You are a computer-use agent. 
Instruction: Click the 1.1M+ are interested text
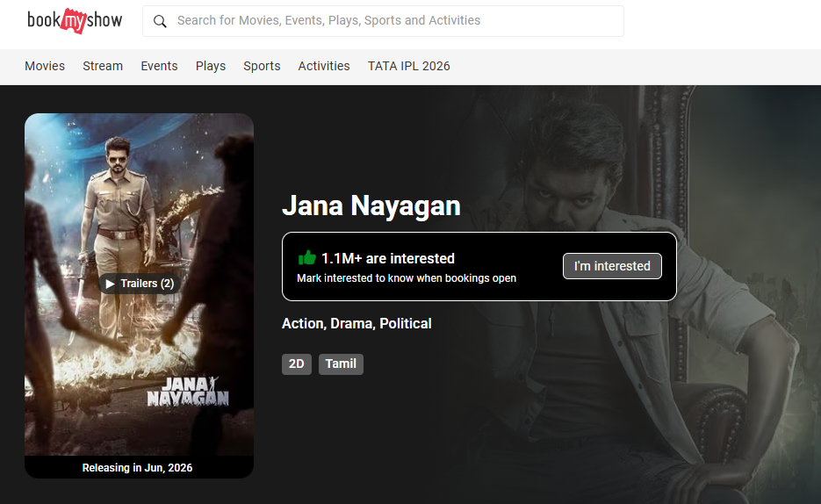coord(388,258)
